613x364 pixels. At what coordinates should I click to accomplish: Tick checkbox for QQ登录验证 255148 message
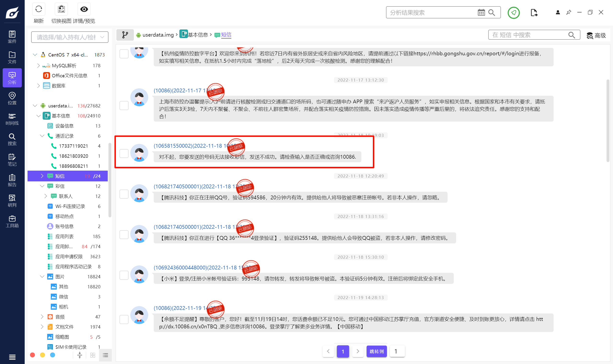(124, 235)
